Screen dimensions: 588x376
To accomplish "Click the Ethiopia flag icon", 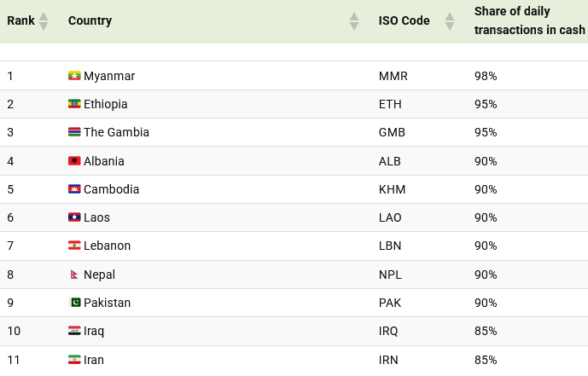I will [x=74, y=104].
